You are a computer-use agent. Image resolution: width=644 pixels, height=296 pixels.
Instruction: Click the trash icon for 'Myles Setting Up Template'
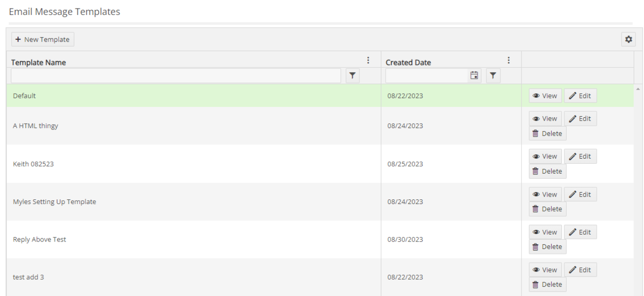coord(534,209)
